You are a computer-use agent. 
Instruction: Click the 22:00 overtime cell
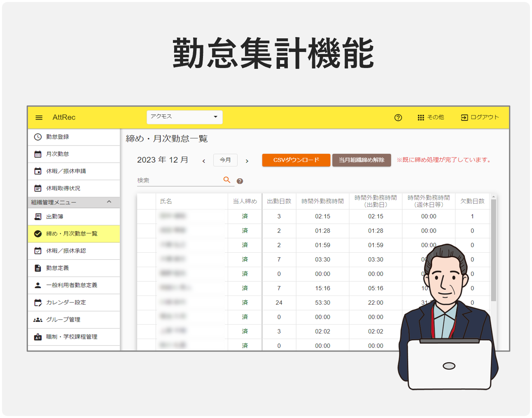tap(376, 303)
